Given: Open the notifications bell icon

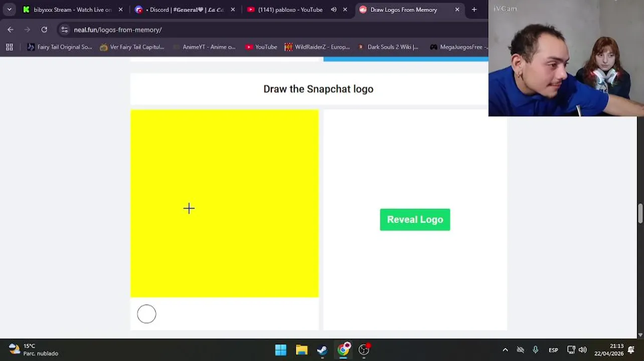Looking at the screenshot, I should pos(631,350).
